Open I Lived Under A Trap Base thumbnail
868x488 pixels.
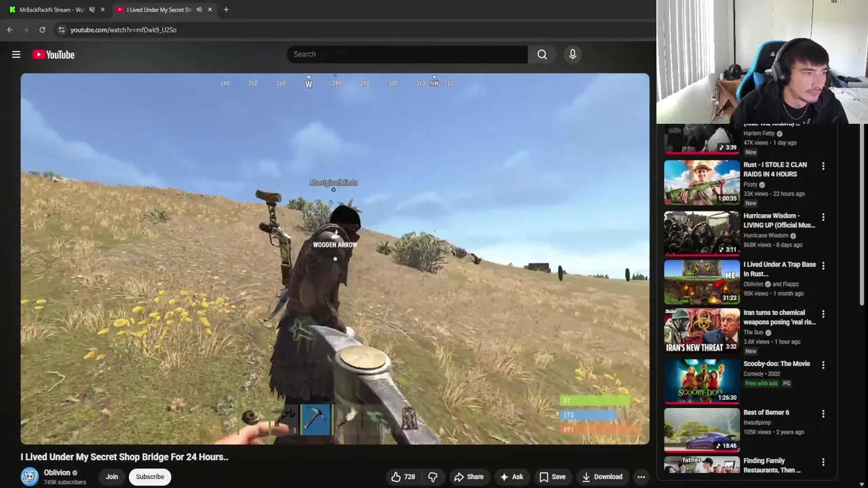point(702,282)
